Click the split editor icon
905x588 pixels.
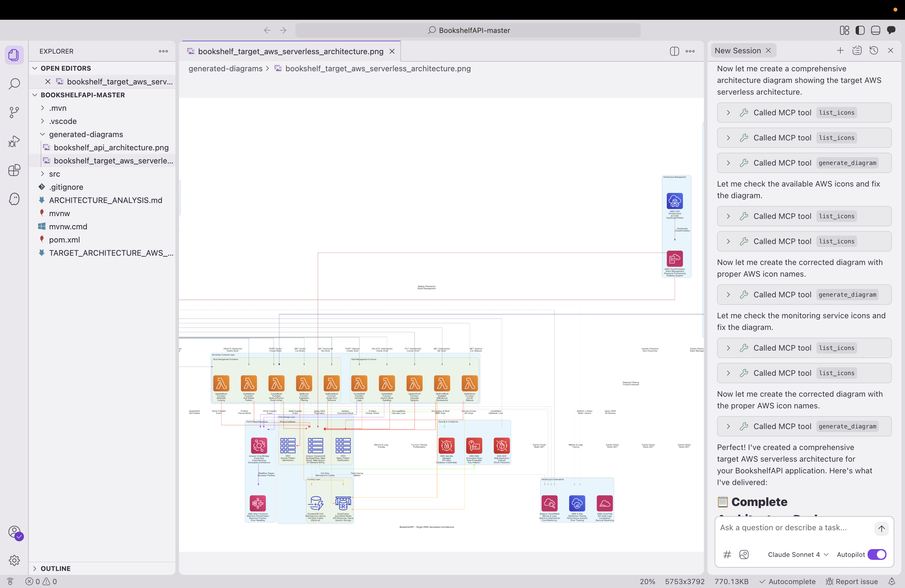[674, 51]
